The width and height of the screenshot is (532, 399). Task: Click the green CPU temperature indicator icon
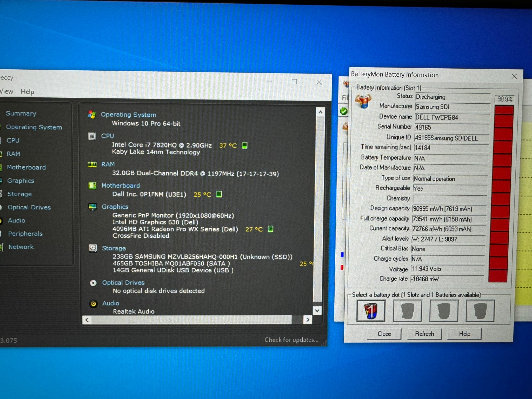[x=244, y=145]
